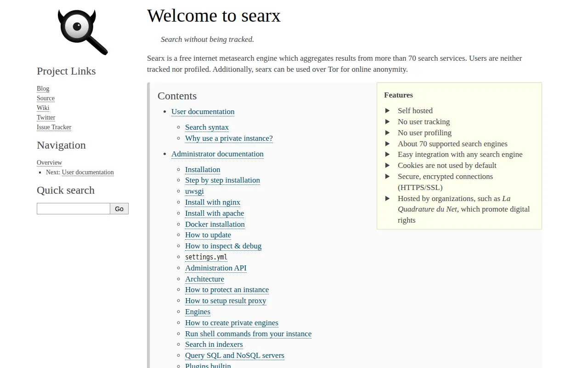Screen dimensions: 588x368
Task: Click triangle bullet beside About 70 supported engines
Action: tap(387, 144)
